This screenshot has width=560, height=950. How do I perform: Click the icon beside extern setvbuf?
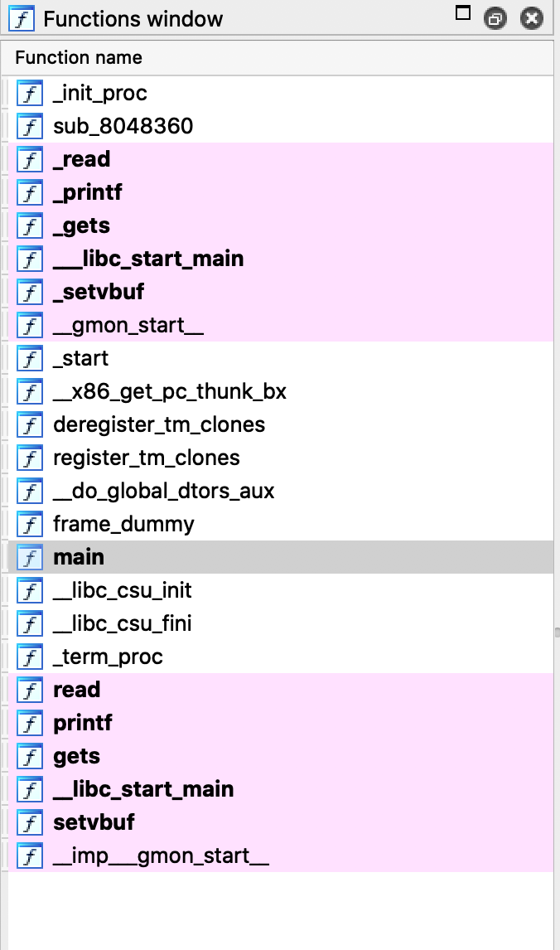coord(30,822)
